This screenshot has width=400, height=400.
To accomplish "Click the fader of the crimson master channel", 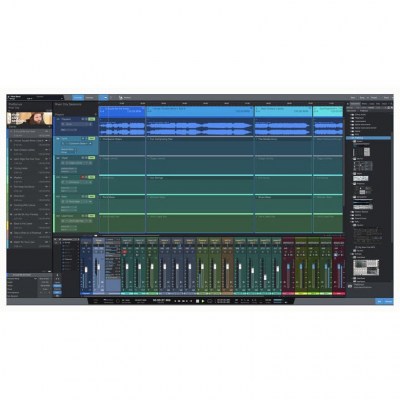I will (x=339, y=267).
